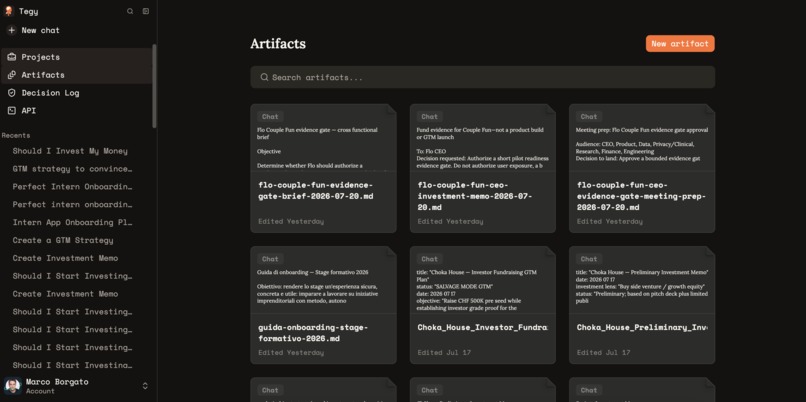Focus the Search artifacts field
This screenshot has height=402, width=806.
pos(483,77)
